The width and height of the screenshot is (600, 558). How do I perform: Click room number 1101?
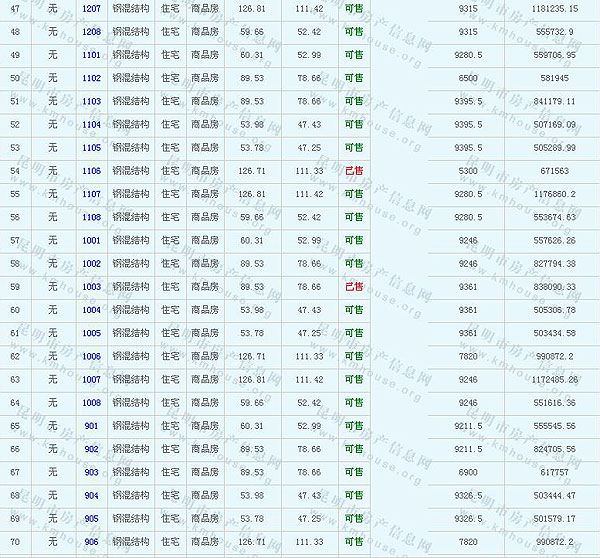pos(91,55)
